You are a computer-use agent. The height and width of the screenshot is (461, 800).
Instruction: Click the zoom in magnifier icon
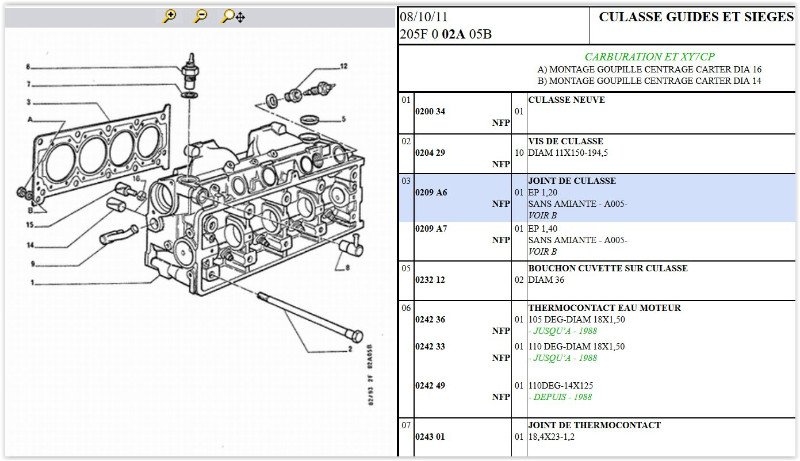(170, 16)
